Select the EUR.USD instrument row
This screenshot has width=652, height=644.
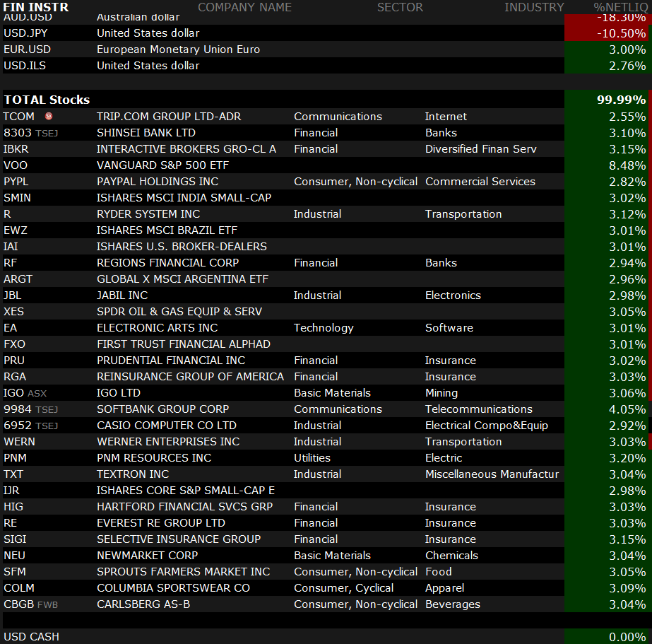[325, 49]
